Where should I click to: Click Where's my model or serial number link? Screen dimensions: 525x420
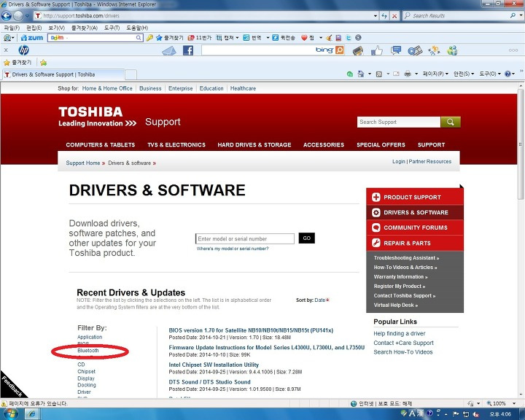click(233, 249)
